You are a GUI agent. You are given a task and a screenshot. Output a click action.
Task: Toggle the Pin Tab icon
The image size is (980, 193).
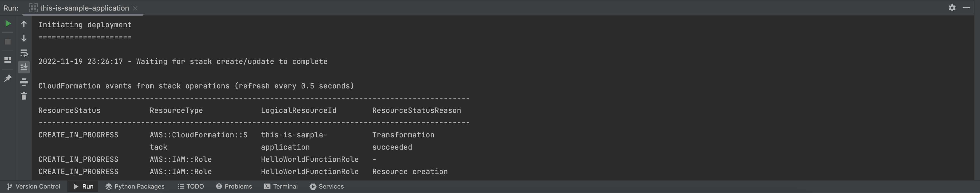[8, 78]
